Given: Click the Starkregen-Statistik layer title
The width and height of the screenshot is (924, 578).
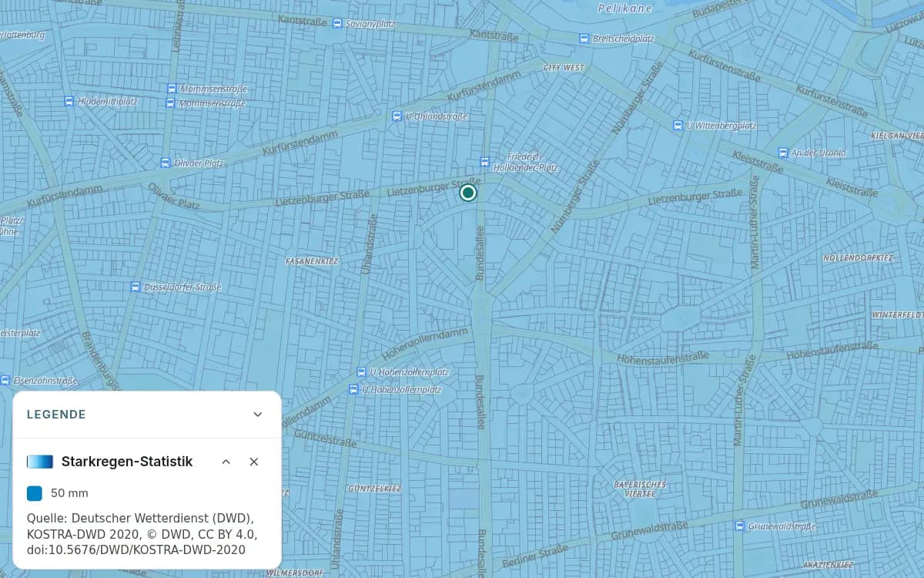Looking at the screenshot, I should (x=127, y=462).
